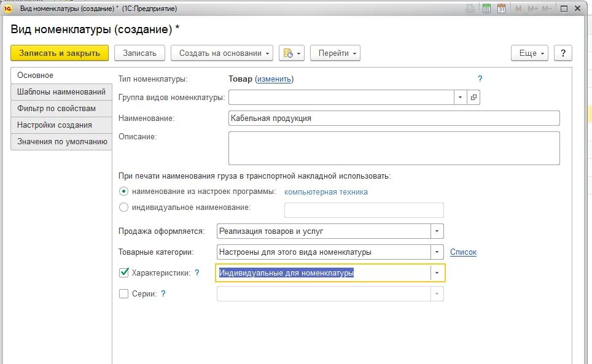Open the reports icon dropdown button

coord(292,53)
